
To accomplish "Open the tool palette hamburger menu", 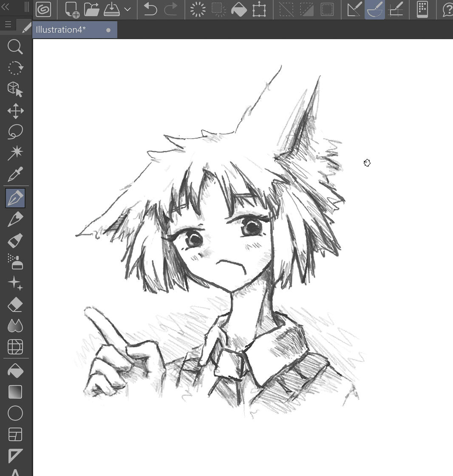I will (x=8, y=25).
